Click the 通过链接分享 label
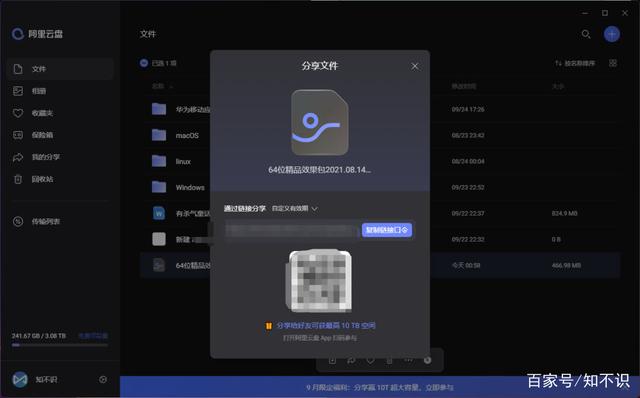The image size is (640, 398). click(244, 209)
